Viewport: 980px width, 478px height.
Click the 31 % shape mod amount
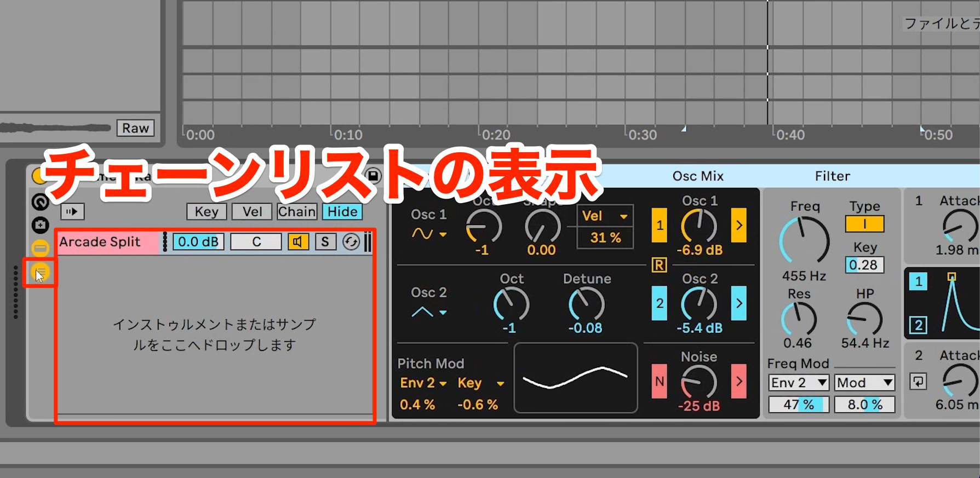605,238
